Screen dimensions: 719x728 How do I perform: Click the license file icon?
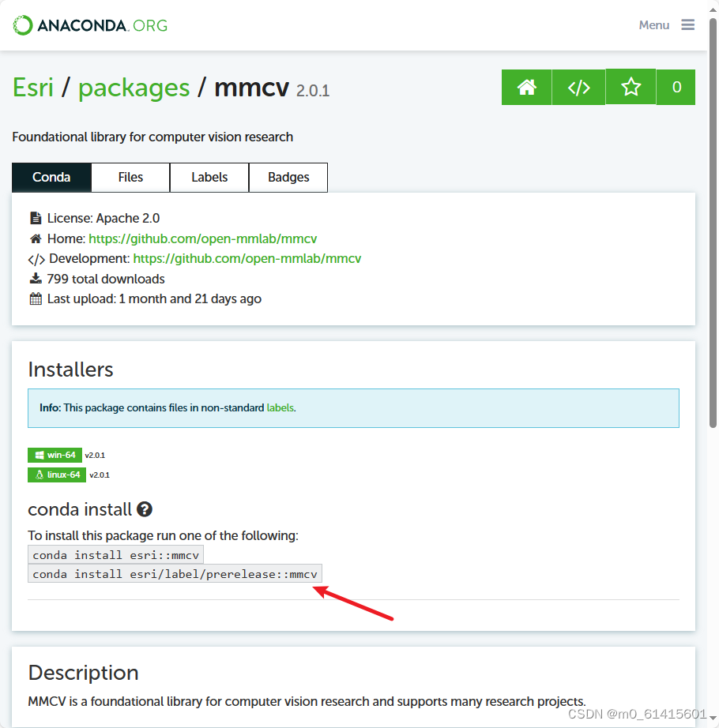(x=36, y=218)
